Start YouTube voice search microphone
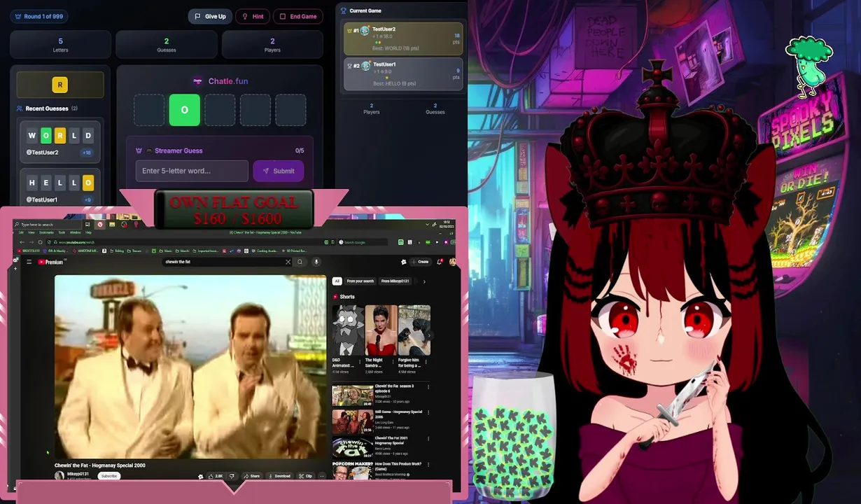Viewport: 861px width, 504px height. [316, 262]
